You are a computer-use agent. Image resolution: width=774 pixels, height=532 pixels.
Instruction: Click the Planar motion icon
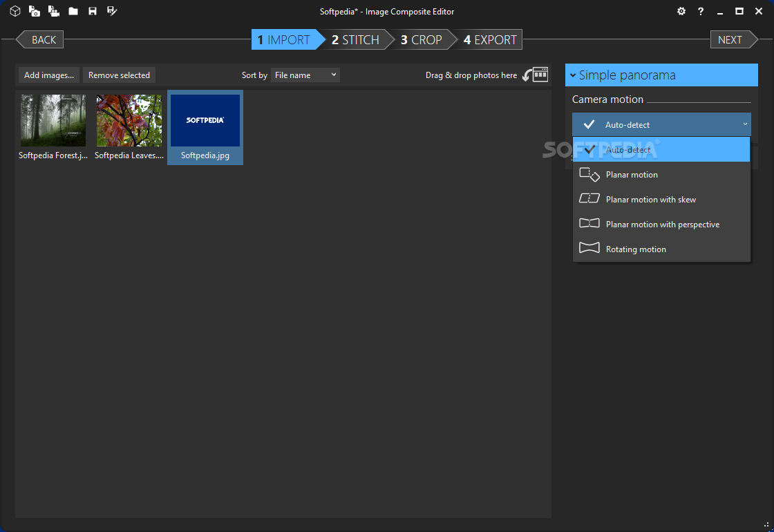pyautogui.click(x=589, y=174)
